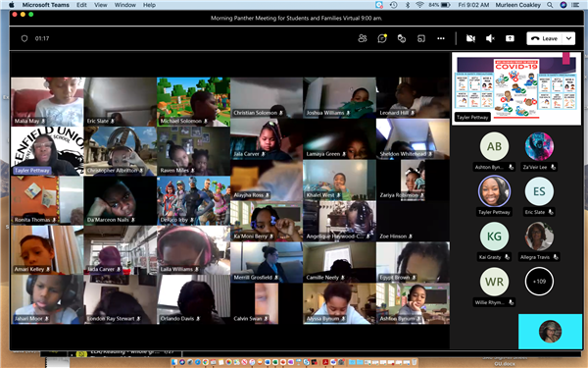The image size is (588, 368).
Task: Open the View menu
Action: pyautogui.click(x=100, y=5)
